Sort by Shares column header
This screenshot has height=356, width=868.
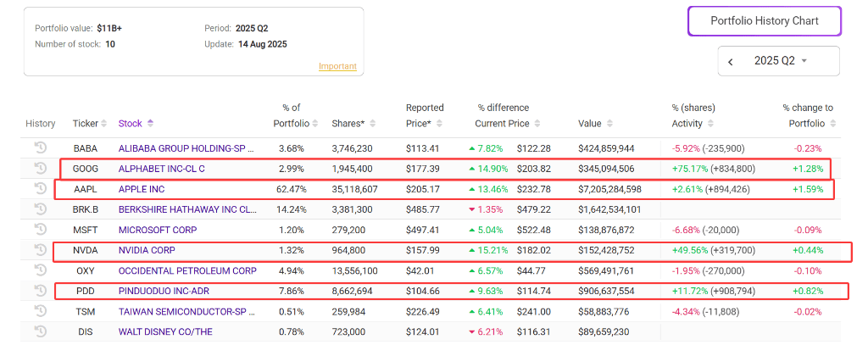353,124
